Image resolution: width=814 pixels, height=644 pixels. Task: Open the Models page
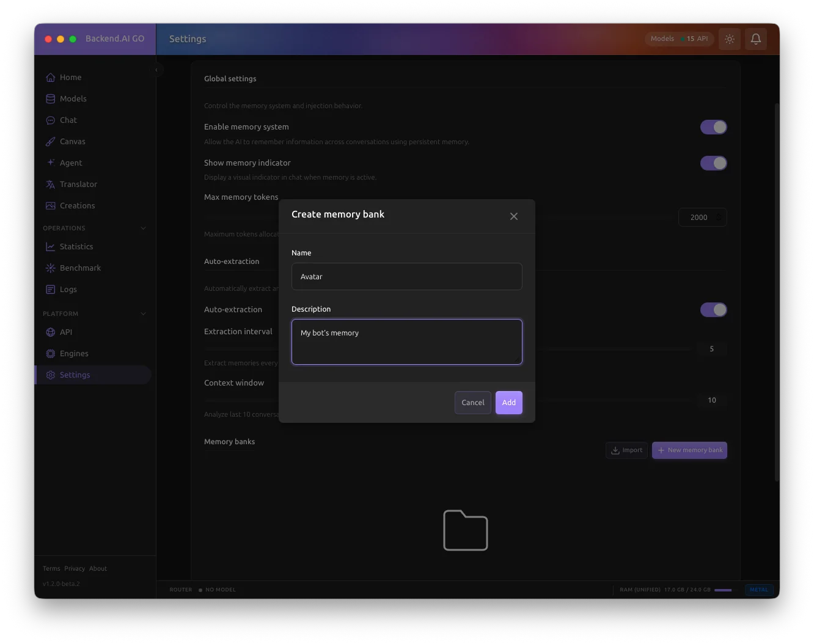[x=73, y=98]
